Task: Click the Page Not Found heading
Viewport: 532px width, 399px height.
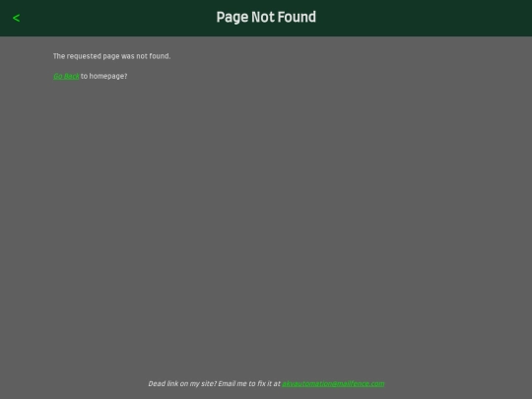Action: click(266, 18)
